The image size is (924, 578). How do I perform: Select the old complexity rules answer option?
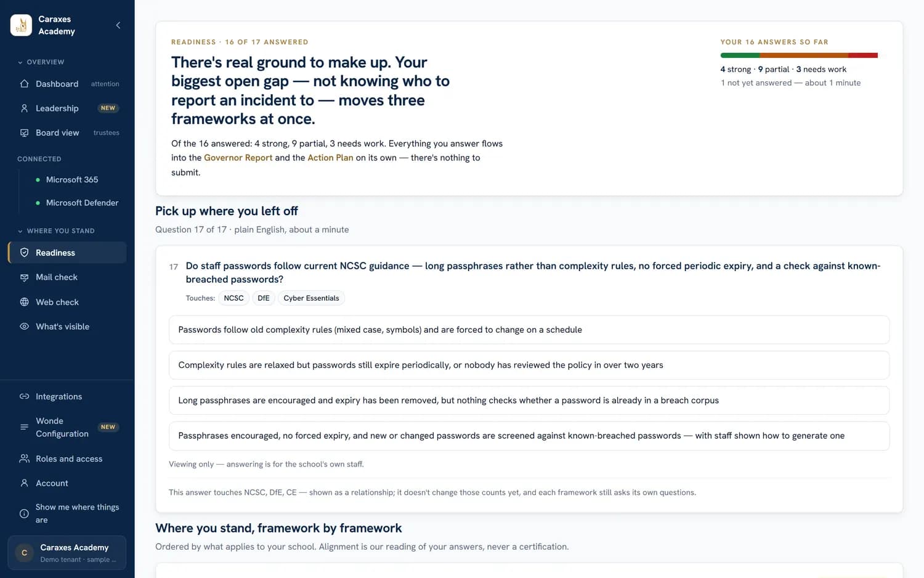tap(529, 330)
